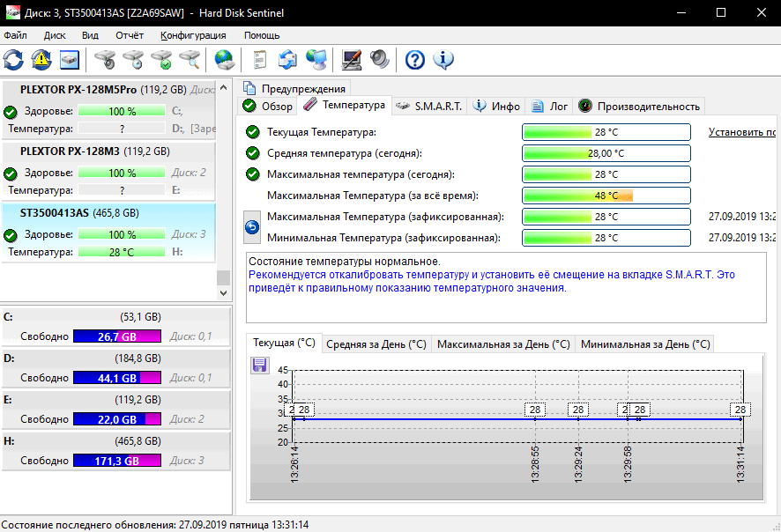Click the status bar last update text

[x=154, y=525]
